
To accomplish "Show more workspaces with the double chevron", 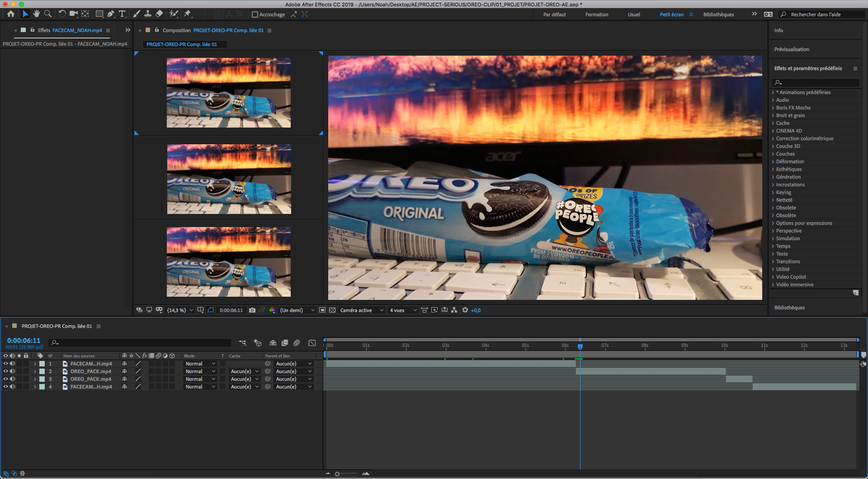I will tap(754, 14).
